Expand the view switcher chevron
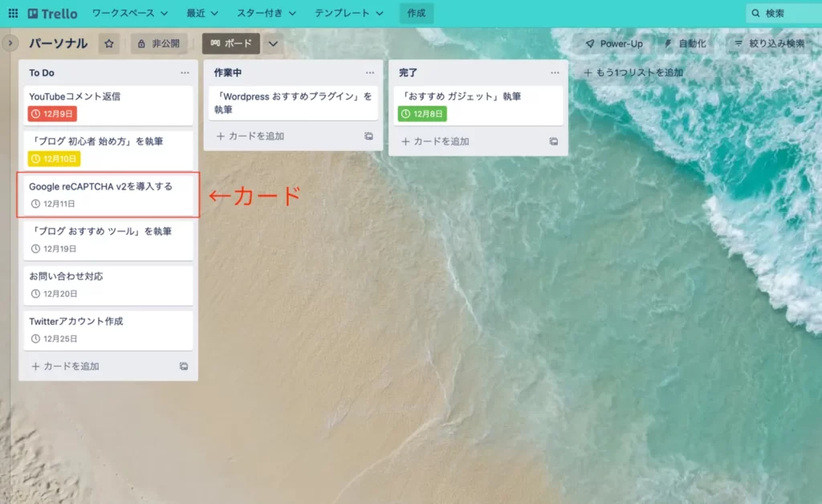This screenshot has height=504, width=822. click(x=273, y=43)
